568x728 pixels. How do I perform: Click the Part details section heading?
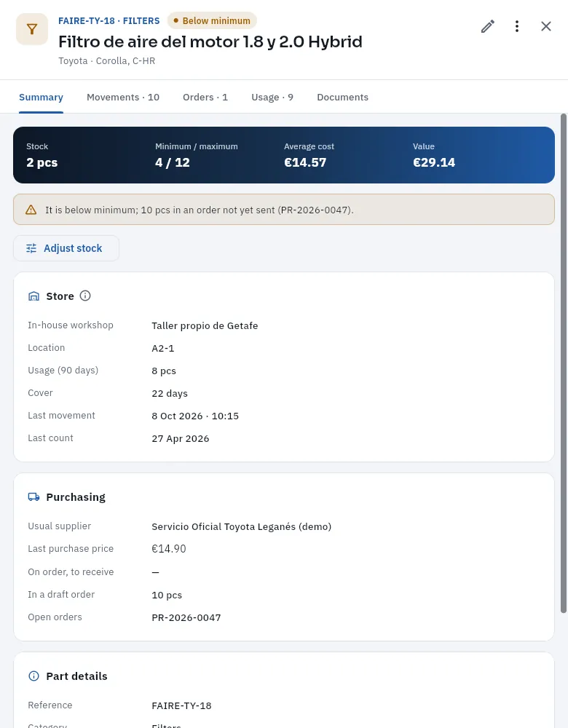coord(76,676)
